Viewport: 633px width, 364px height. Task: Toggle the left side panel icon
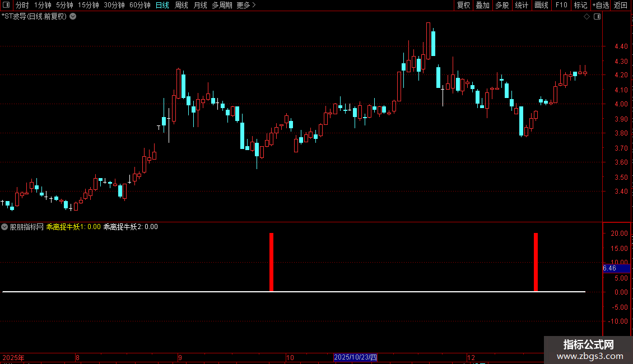(6, 5)
